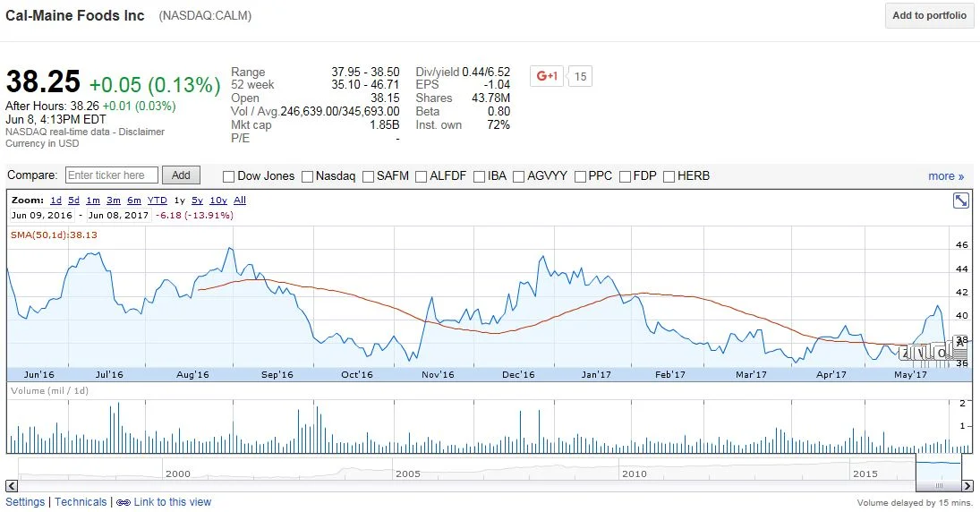
Task: Select the HERB comparison checkbox
Action: (x=669, y=177)
